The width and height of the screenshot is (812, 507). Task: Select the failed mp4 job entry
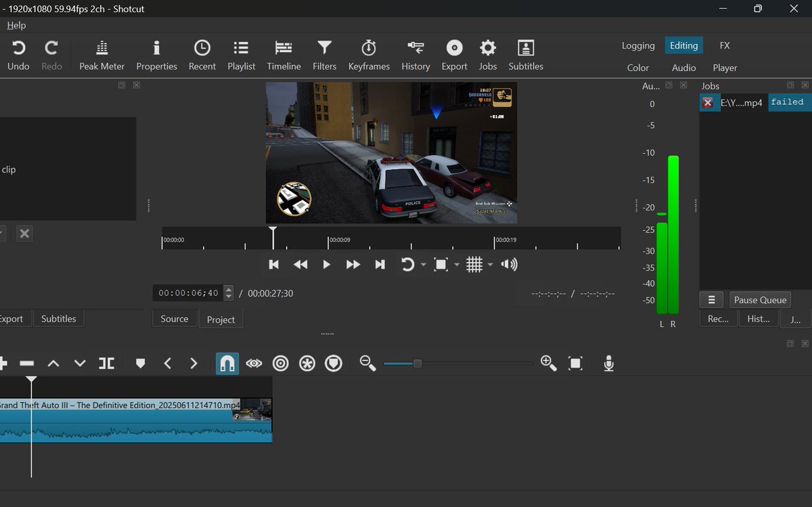[x=754, y=103]
